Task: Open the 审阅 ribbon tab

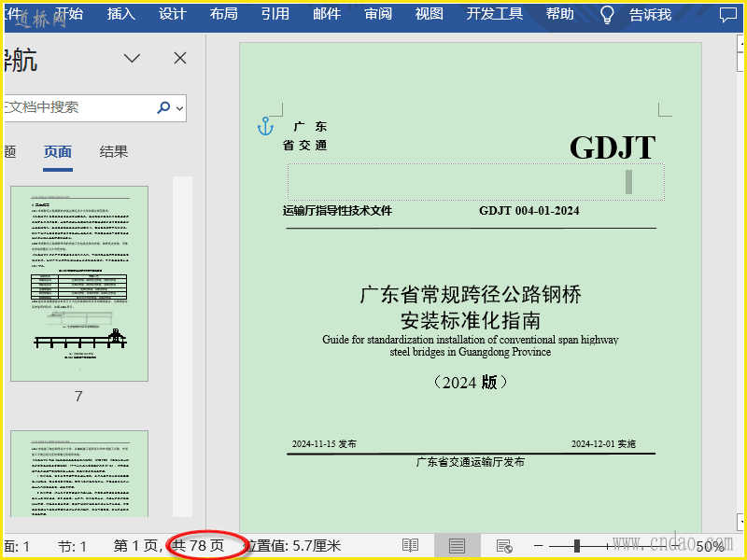Action: [378, 14]
